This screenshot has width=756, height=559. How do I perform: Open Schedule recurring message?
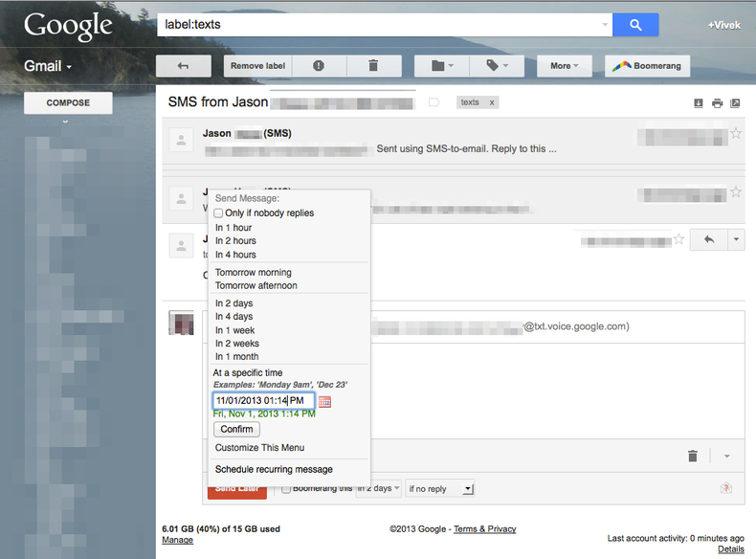[274, 469]
